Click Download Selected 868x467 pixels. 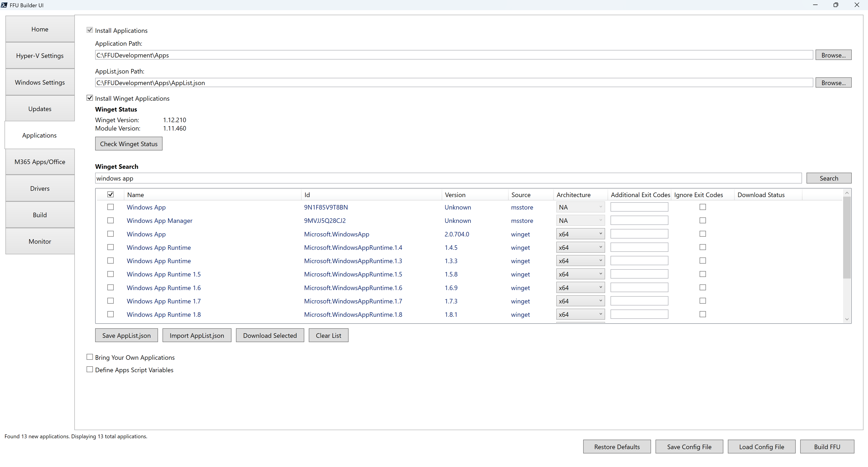click(270, 335)
